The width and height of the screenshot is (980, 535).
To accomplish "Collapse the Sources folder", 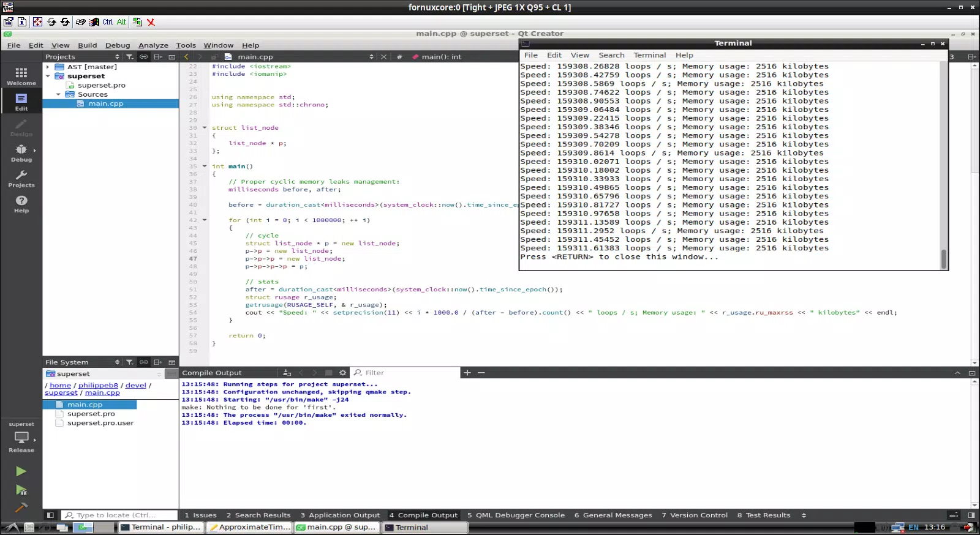I will [x=58, y=95].
